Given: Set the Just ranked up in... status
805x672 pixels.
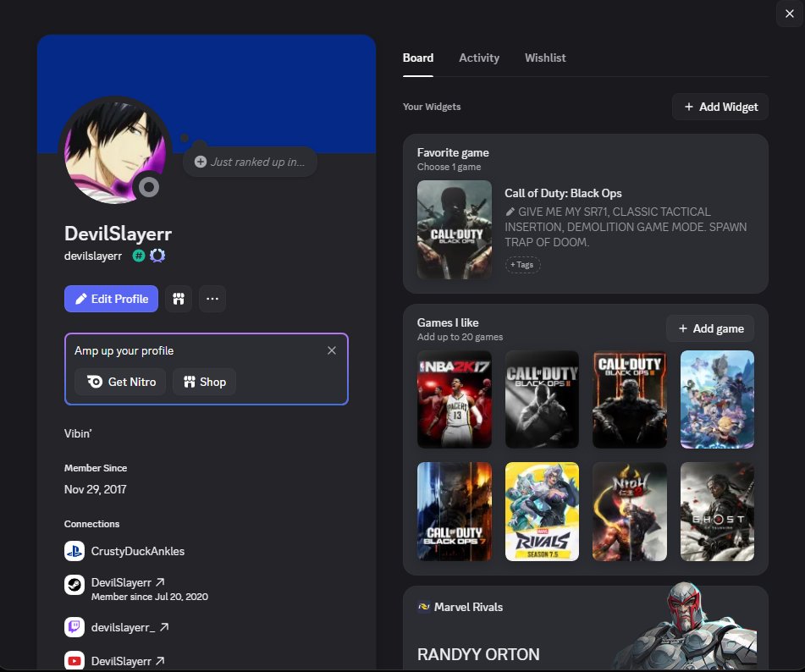Looking at the screenshot, I should tap(250, 162).
